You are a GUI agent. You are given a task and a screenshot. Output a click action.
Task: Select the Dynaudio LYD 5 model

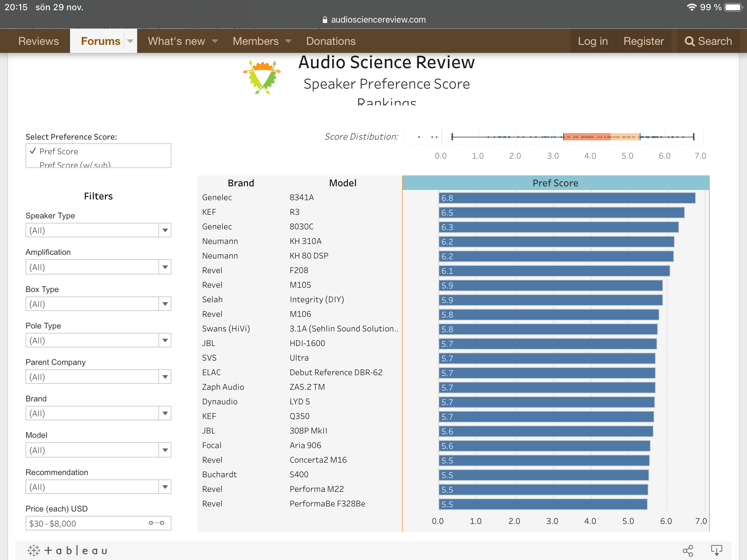(x=299, y=402)
